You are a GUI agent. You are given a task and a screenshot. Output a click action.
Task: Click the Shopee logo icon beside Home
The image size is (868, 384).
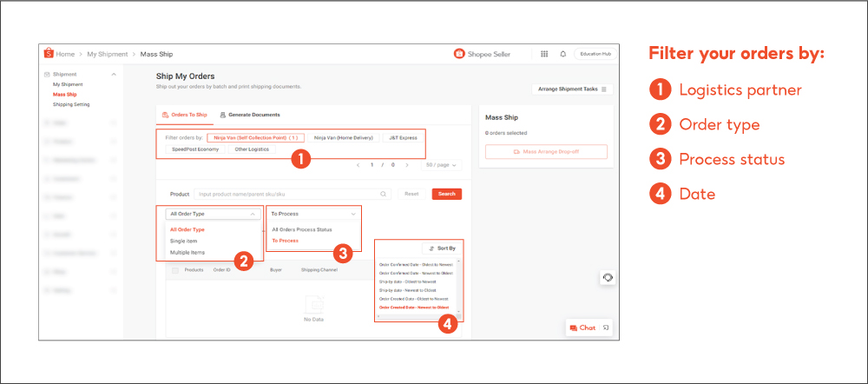pos(49,54)
